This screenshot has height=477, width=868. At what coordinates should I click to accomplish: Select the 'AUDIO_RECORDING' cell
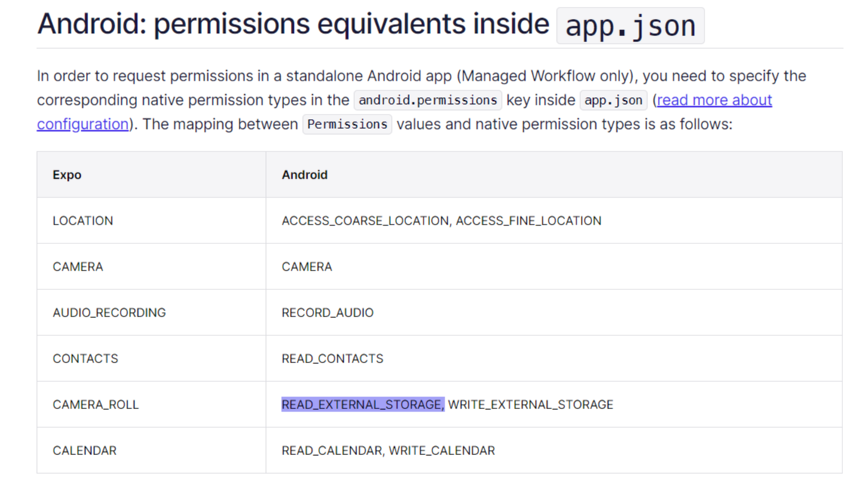point(151,313)
